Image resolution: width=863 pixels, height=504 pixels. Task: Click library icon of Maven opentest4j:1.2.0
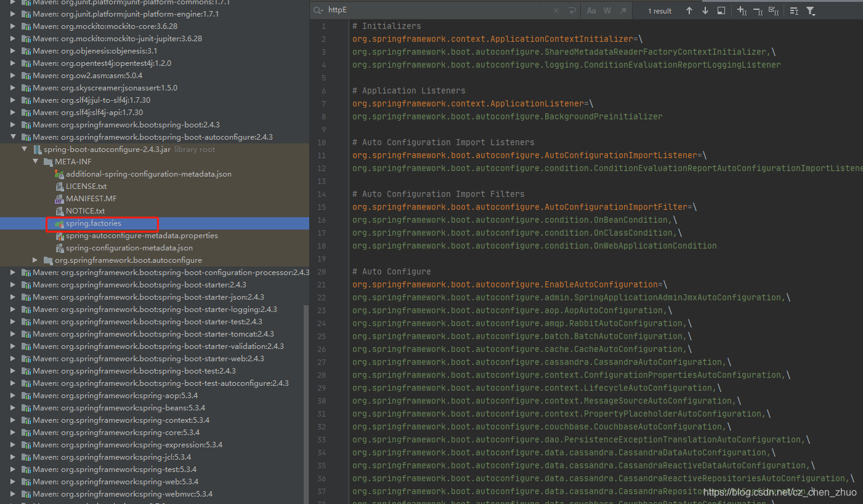pyautogui.click(x=26, y=63)
